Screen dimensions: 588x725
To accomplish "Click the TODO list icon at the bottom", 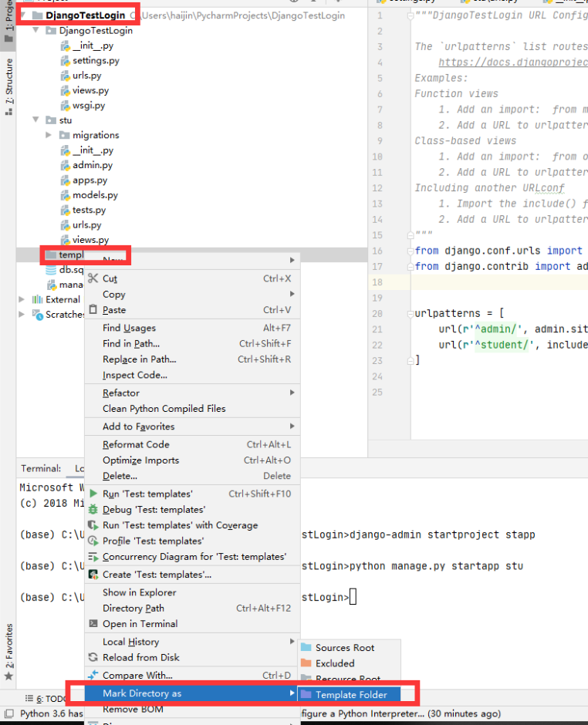I will pos(29,698).
